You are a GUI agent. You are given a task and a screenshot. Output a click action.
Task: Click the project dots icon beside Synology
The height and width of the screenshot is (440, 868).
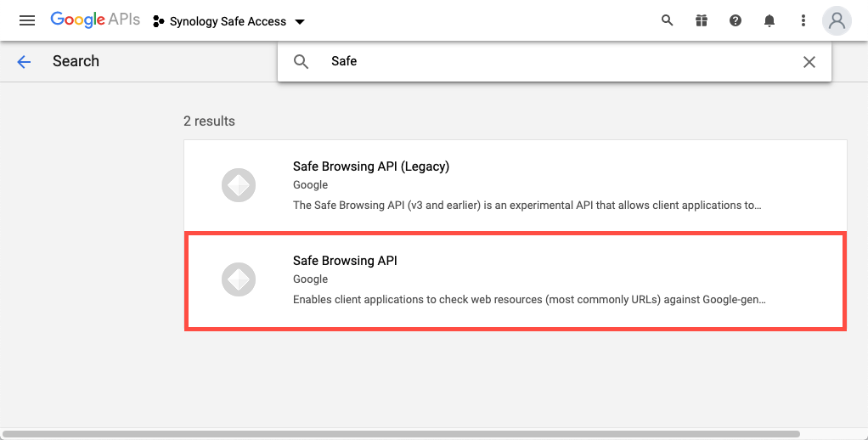158,21
